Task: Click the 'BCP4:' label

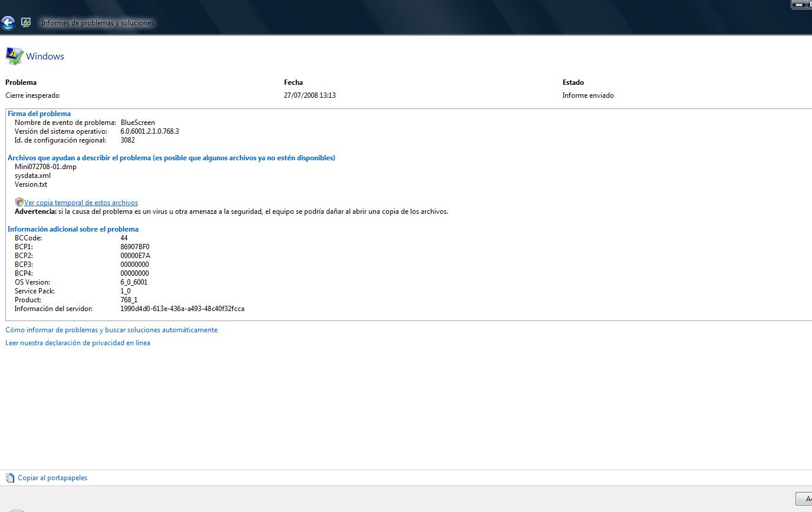Action: pyautogui.click(x=24, y=273)
